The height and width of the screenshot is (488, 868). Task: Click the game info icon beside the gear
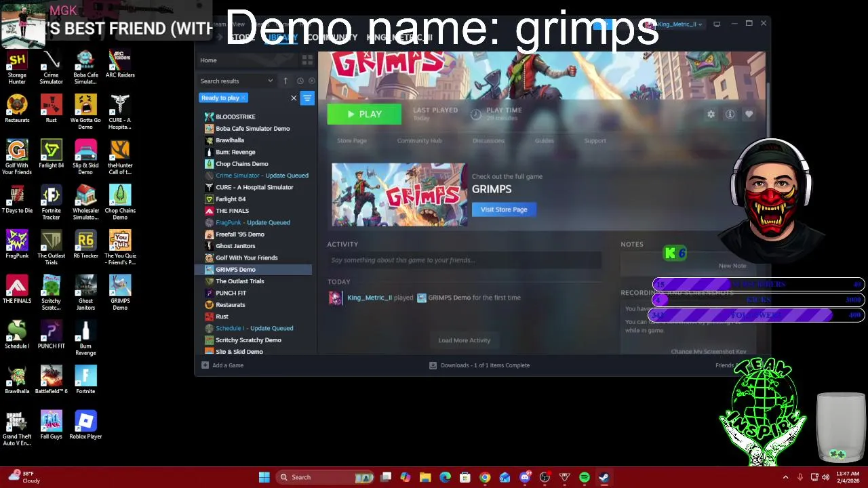(x=730, y=115)
